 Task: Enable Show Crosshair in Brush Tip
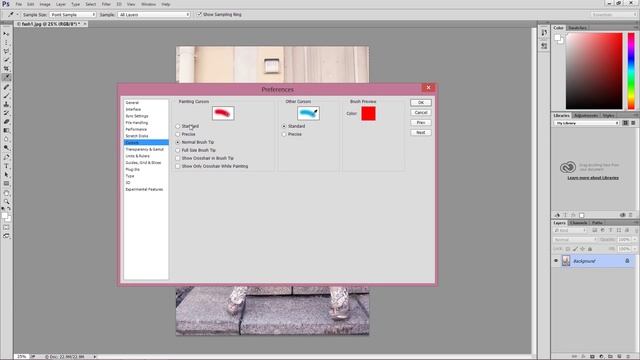[x=205, y=158]
